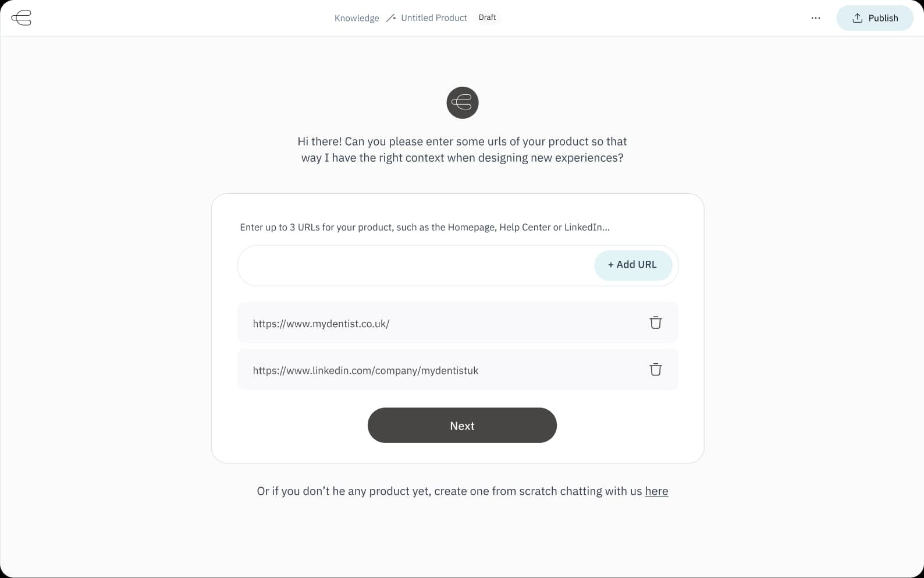Open the 'here' link to create a product from scratch

point(656,491)
